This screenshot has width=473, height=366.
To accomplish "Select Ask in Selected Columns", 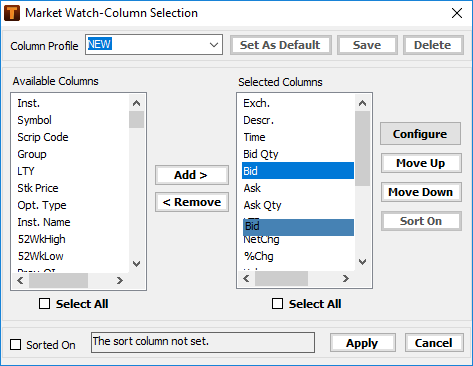I will click(x=252, y=188).
